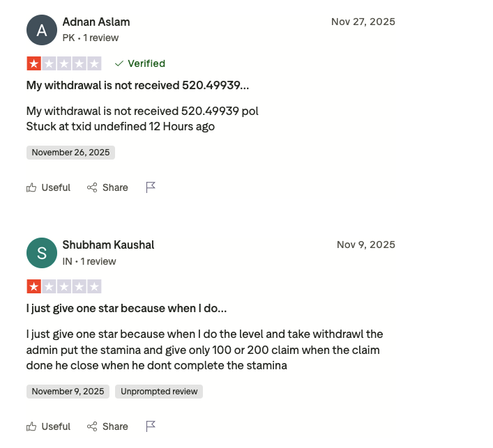Image resolution: width=493 pixels, height=448 pixels.
Task: Flag Shubham Kaushal's review
Action: 151,426
